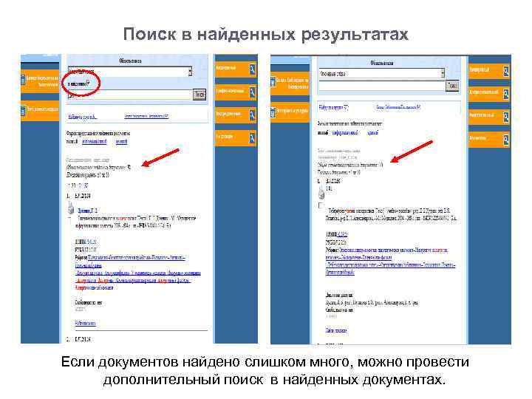Image resolution: width=532 pixels, height=399 pixels.
Task: Open the author name link in left screenshot's result
Action: [87, 211]
